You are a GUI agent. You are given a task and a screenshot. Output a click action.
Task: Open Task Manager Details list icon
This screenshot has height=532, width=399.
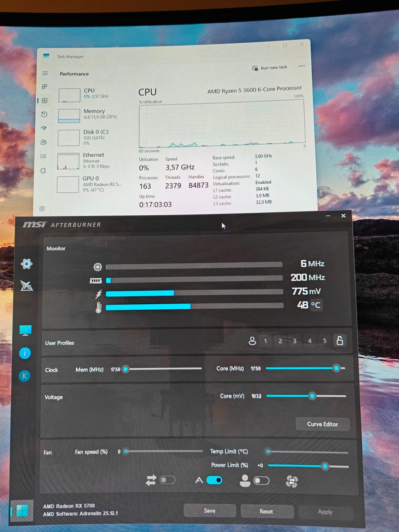[x=43, y=156]
